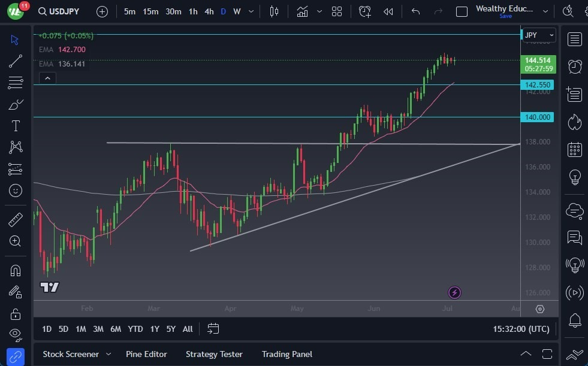Image resolution: width=588 pixels, height=366 pixels.
Task: Expand the candle chart type dropdown
Action: click(274, 11)
